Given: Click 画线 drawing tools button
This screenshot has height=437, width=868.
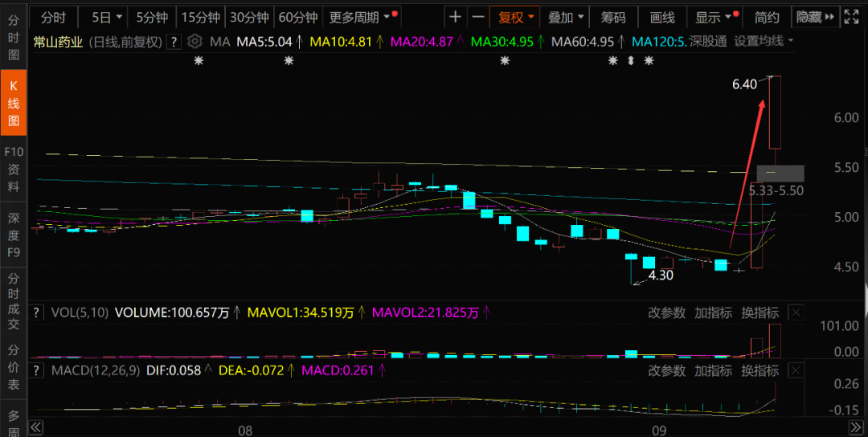Looking at the screenshot, I should pyautogui.click(x=662, y=18).
